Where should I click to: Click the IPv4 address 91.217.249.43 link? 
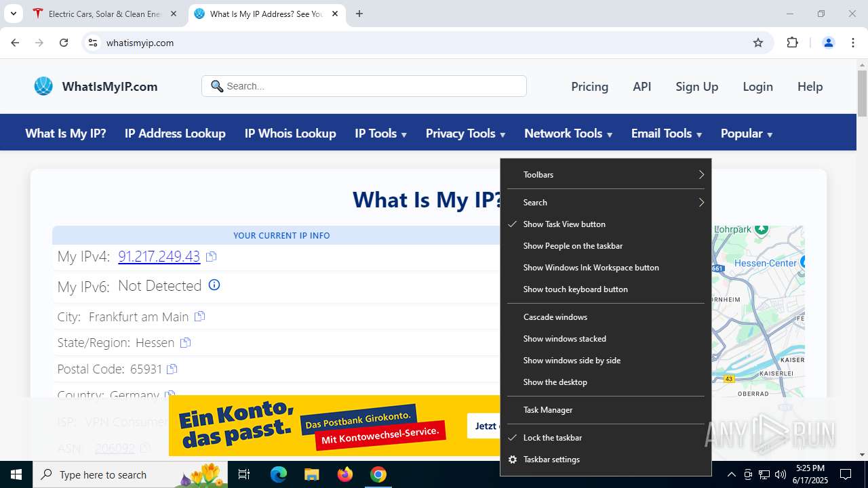(x=159, y=256)
